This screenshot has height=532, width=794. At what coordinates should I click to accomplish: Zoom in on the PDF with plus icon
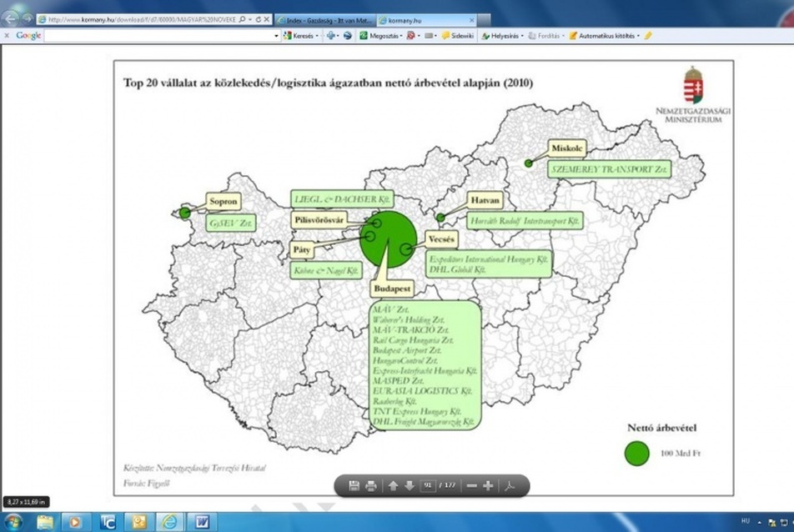pos(488,486)
